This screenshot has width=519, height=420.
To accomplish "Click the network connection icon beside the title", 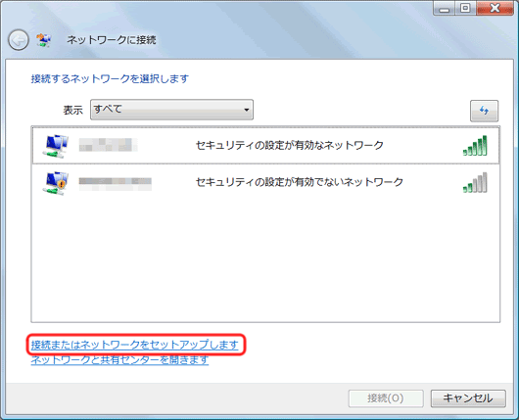I will pos(44,40).
